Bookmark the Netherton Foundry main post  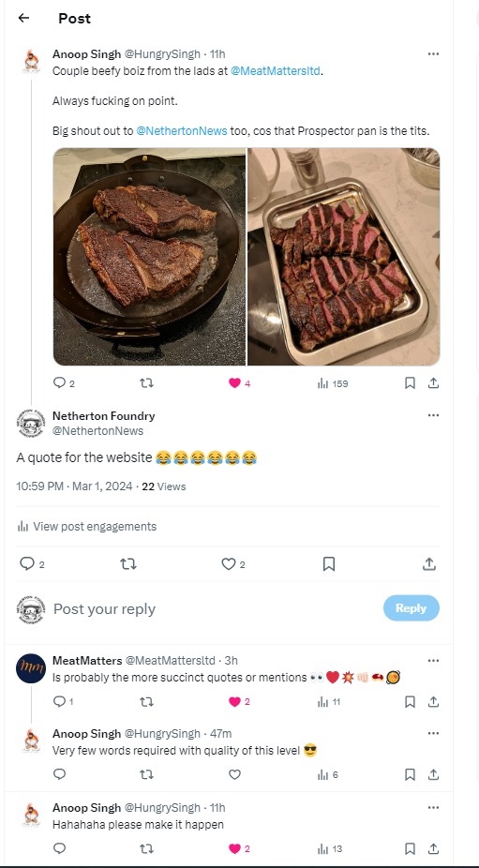(328, 564)
